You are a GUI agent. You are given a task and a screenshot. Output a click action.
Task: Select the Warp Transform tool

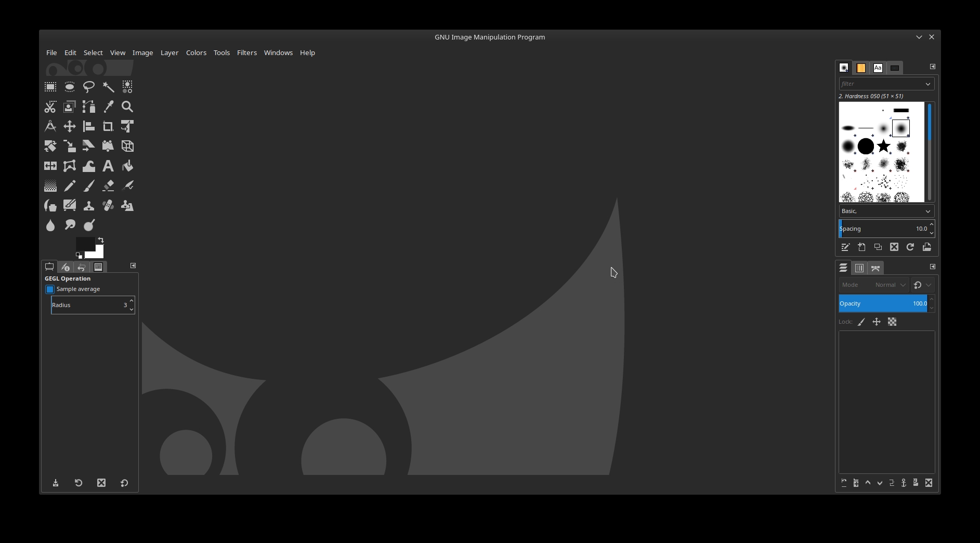89,166
